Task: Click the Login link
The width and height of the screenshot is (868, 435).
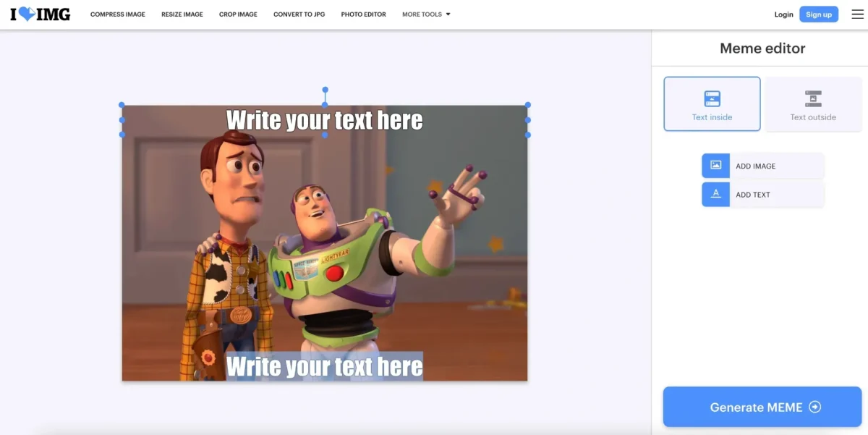Action: pyautogui.click(x=783, y=14)
